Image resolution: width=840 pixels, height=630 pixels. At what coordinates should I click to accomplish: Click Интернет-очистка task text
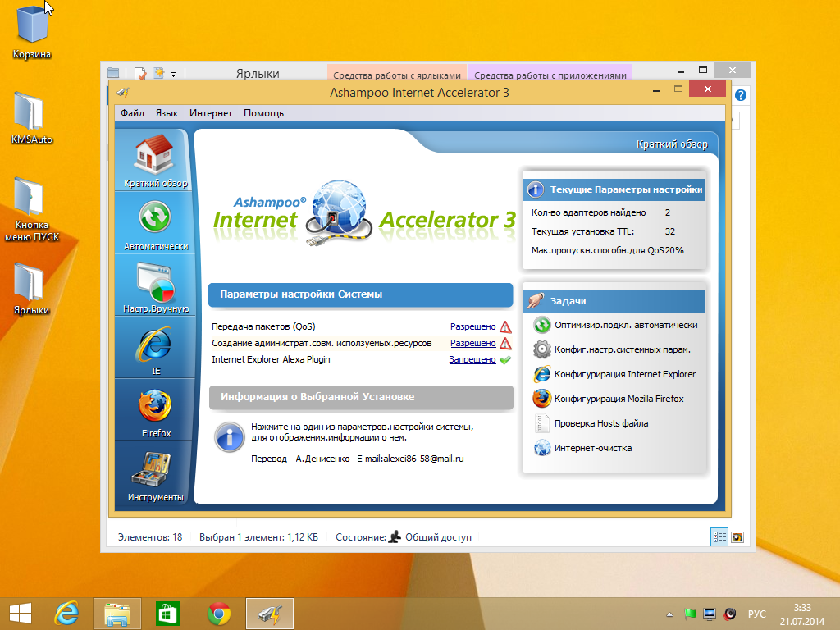pyautogui.click(x=593, y=448)
